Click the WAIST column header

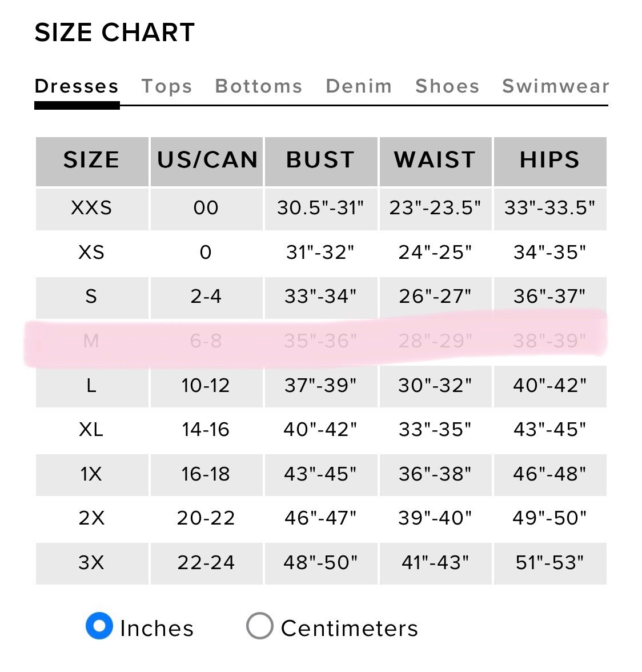click(435, 160)
